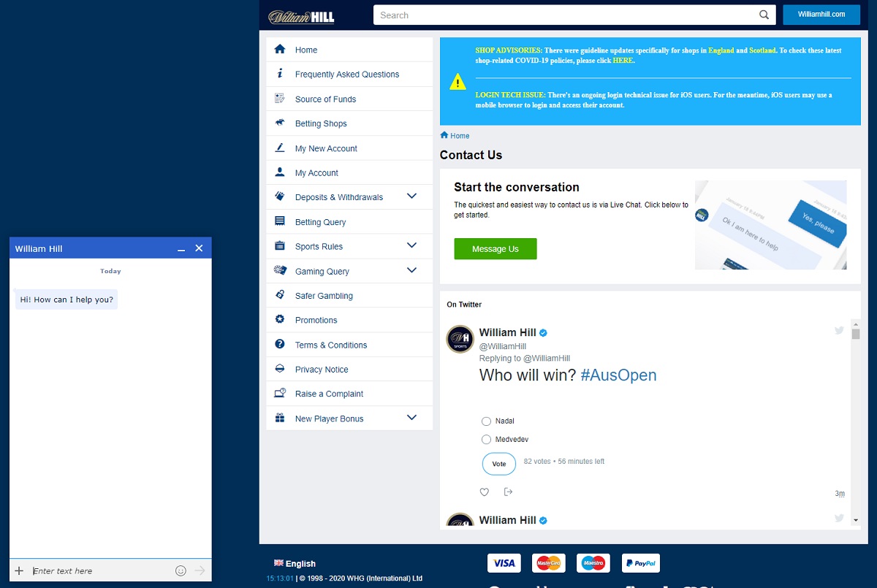Click the green Message Us button
This screenshot has width=877, height=588.
(495, 249)
